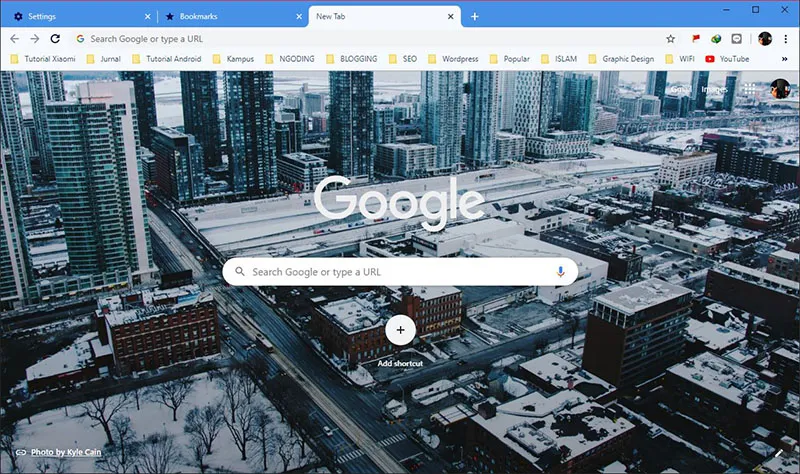Click the Google search box in page center
The height and width of the screenshot is (474, 800).
[400, 271]
